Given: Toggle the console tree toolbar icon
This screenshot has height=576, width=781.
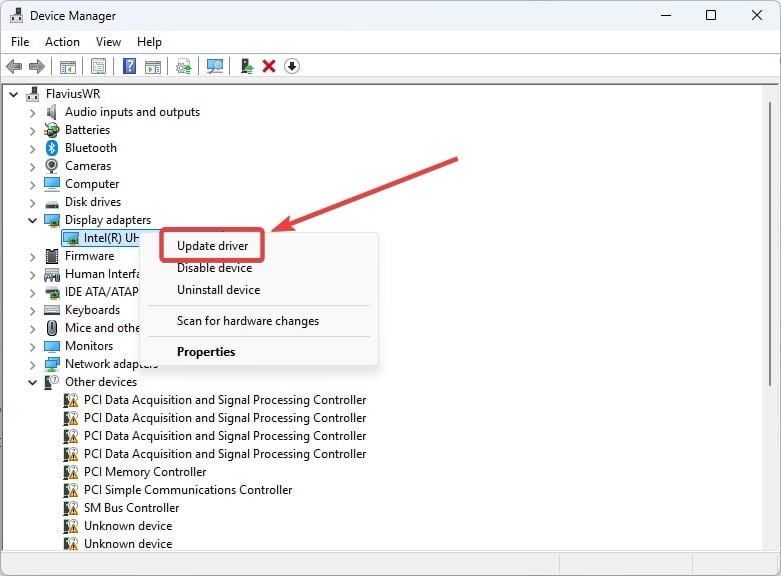Looking at the screenshot, I should coord(68,66).
